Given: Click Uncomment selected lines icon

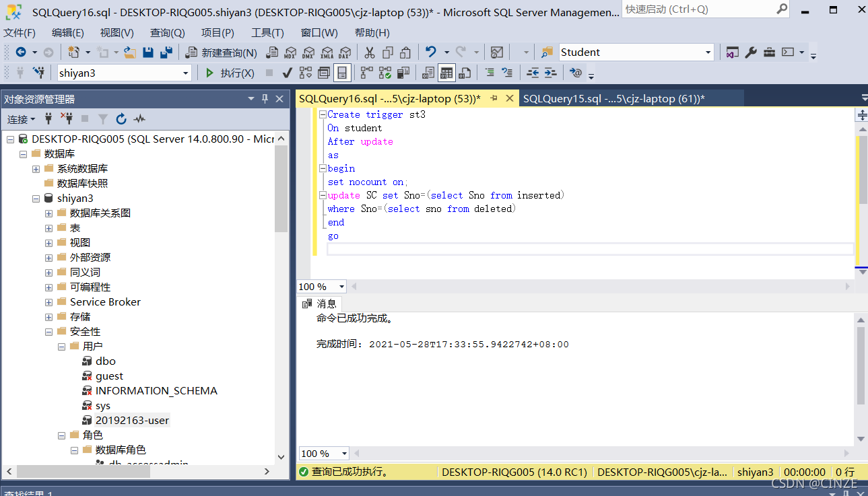Looking at the screenshot, I should (x=508, y=73).
